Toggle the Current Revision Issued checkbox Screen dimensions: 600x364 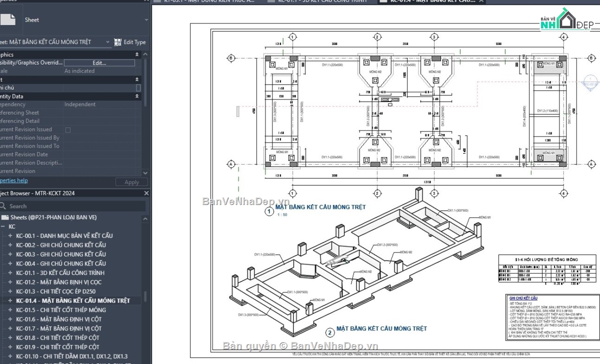[x=68, y=129]
